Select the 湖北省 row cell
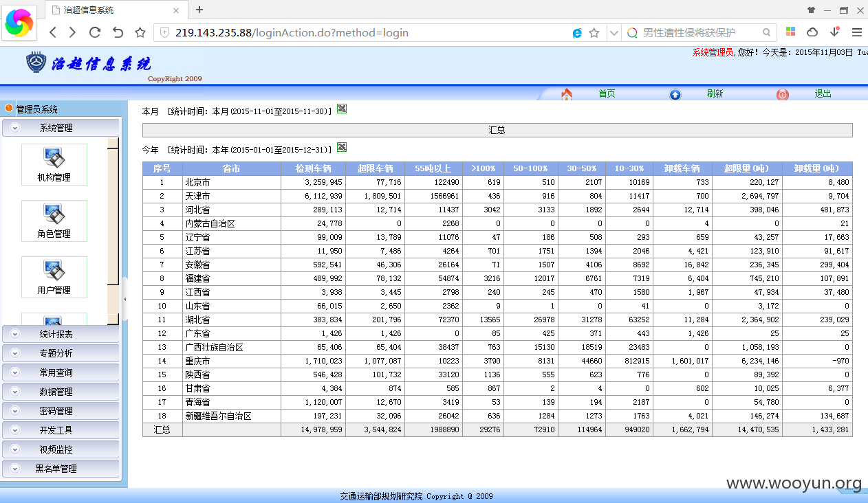The width and height of the screenshot is (868, 503). 232,320
